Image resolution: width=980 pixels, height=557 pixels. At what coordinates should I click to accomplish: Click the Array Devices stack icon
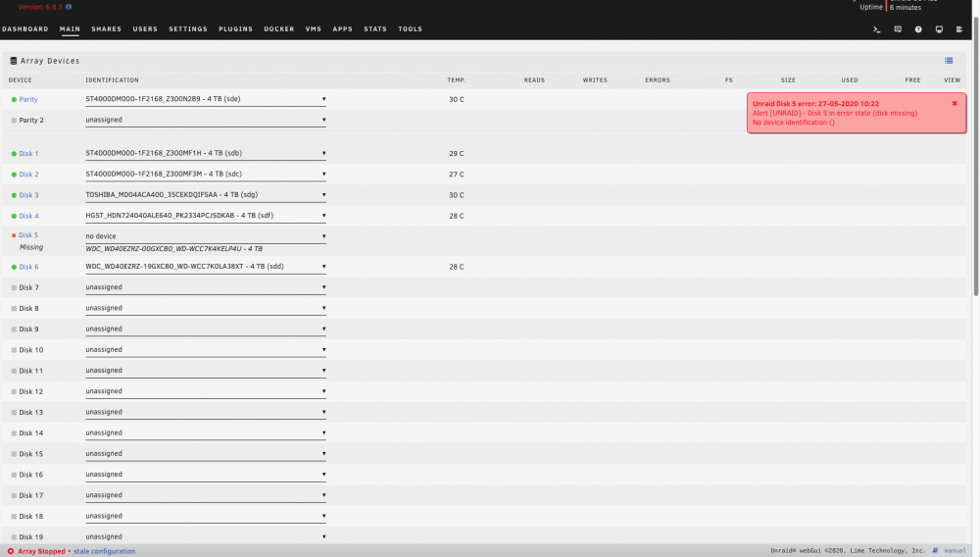coord(13,61)
